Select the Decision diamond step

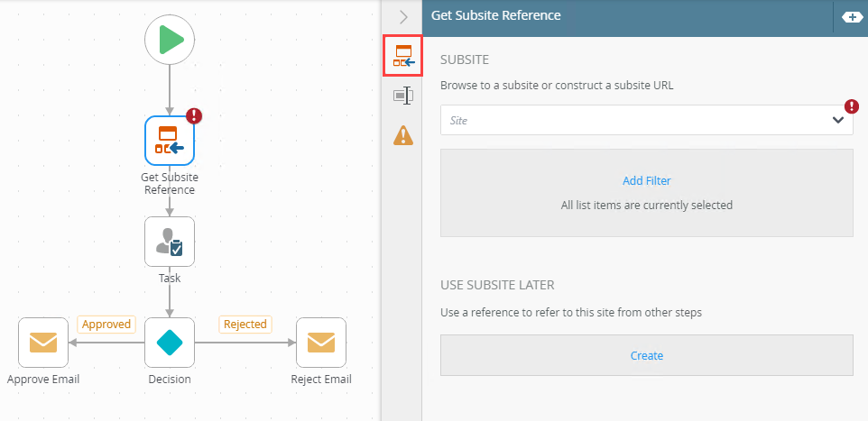[170, 343]
